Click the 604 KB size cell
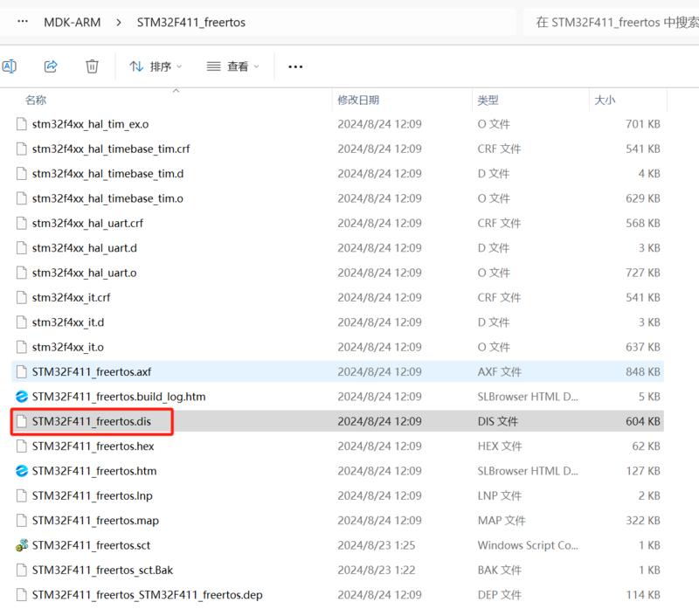Image resolution: width=699 pixels, height=616 pixels. pos(643,421)
